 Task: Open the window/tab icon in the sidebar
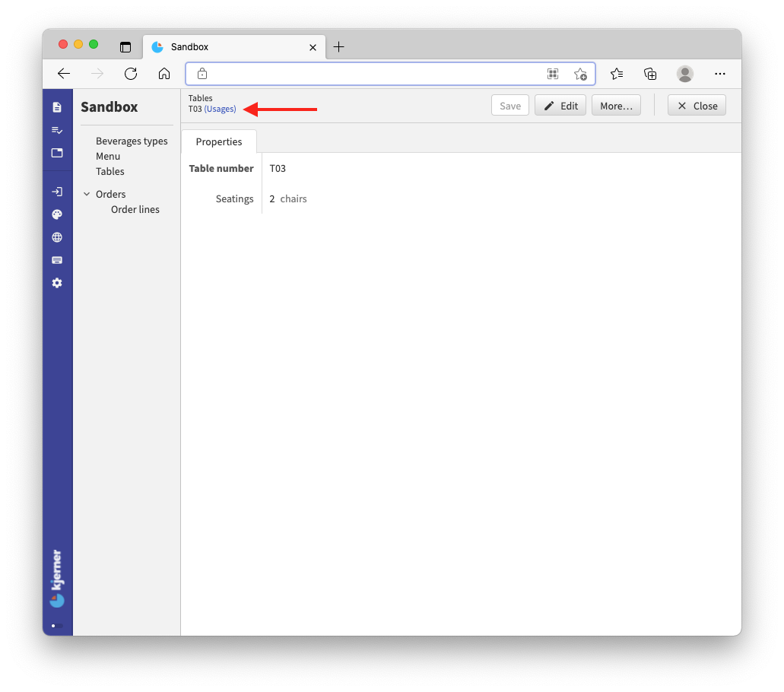[57, 153]
